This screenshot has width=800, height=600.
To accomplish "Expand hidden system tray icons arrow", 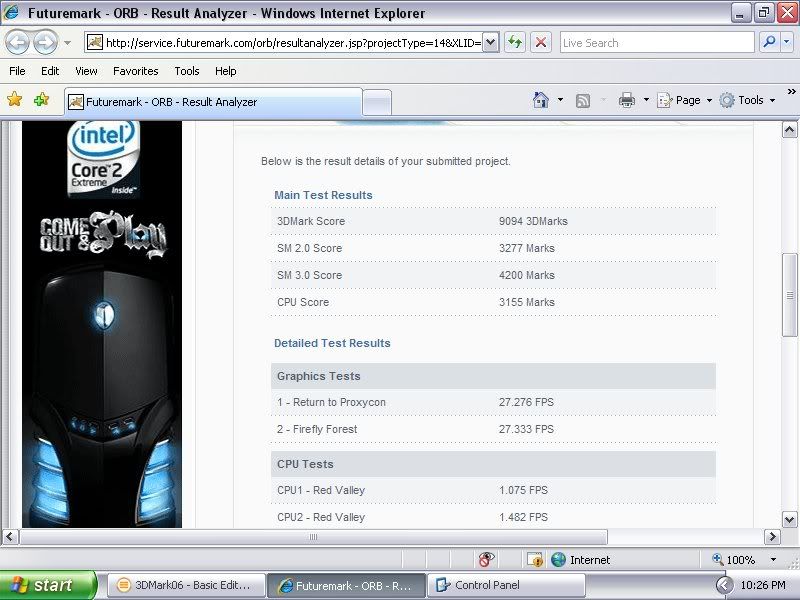I will coord(724,585).
